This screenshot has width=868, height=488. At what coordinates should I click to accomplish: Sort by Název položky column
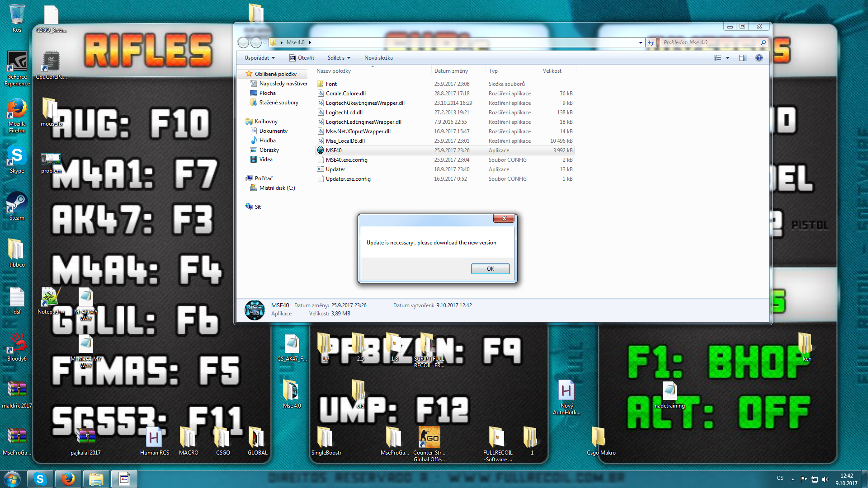373,71
